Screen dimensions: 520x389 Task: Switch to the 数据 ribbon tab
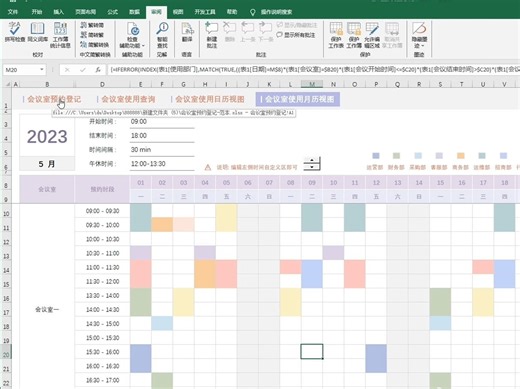click(134, 12)
